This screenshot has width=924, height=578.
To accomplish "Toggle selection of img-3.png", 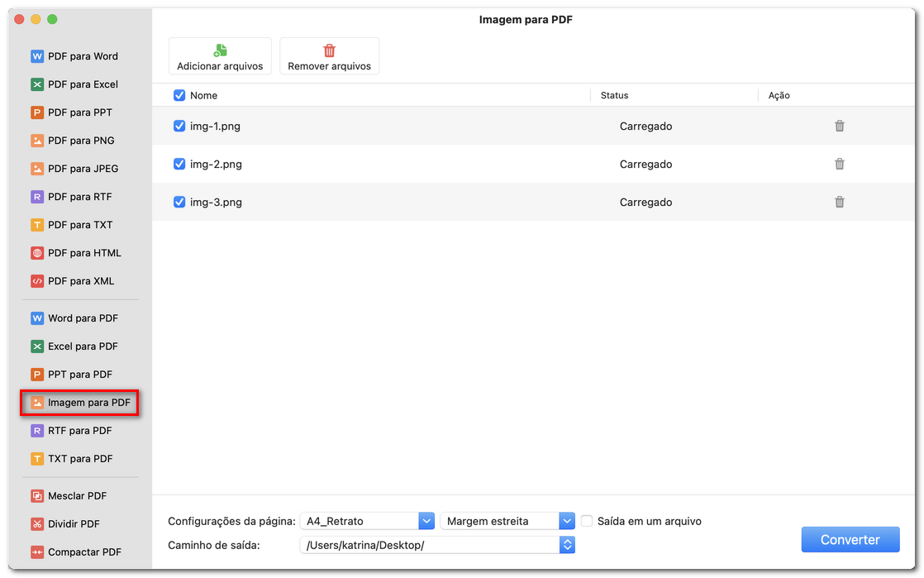I will 179,202.
